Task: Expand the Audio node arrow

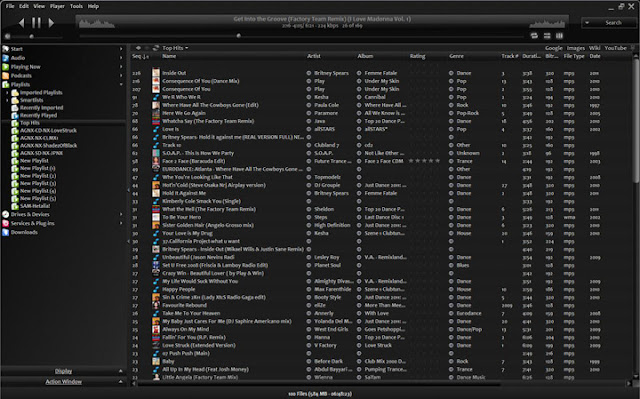Action: [x=121, y=58]
